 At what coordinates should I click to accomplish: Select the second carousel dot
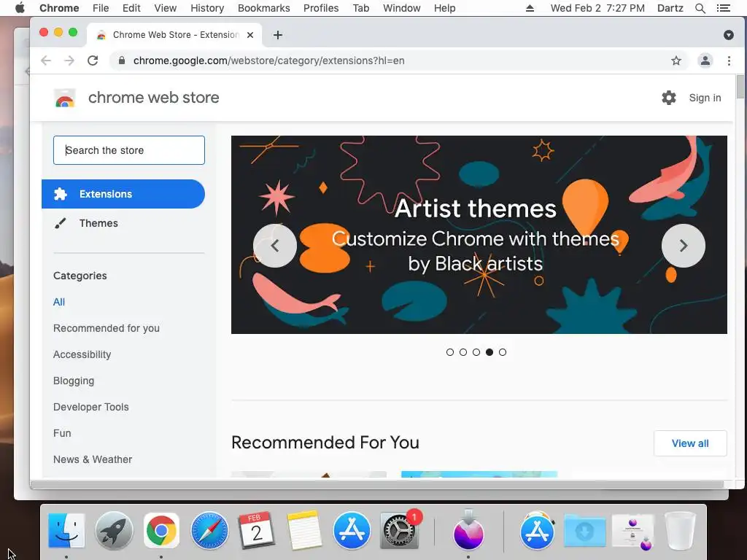pos(463,352)
